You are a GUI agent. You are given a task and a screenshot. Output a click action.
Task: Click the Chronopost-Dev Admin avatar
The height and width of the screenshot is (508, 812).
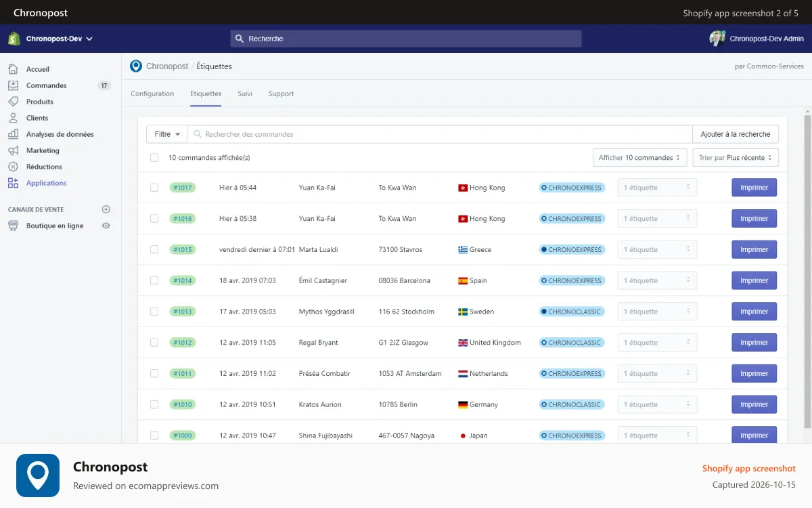717,39
